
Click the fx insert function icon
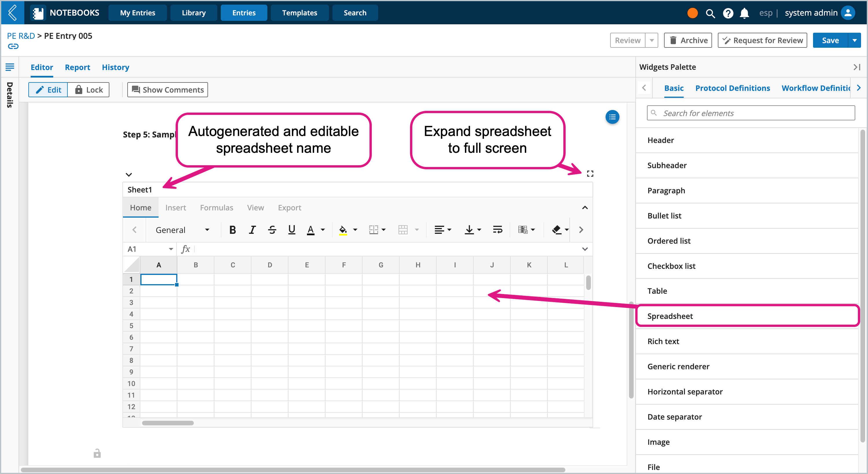click(185, 249)
